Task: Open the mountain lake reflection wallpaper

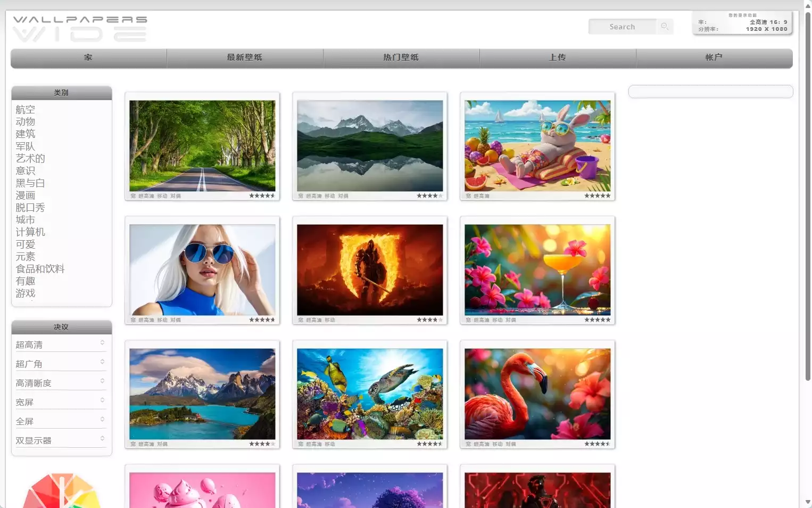Action: [370, 146]
